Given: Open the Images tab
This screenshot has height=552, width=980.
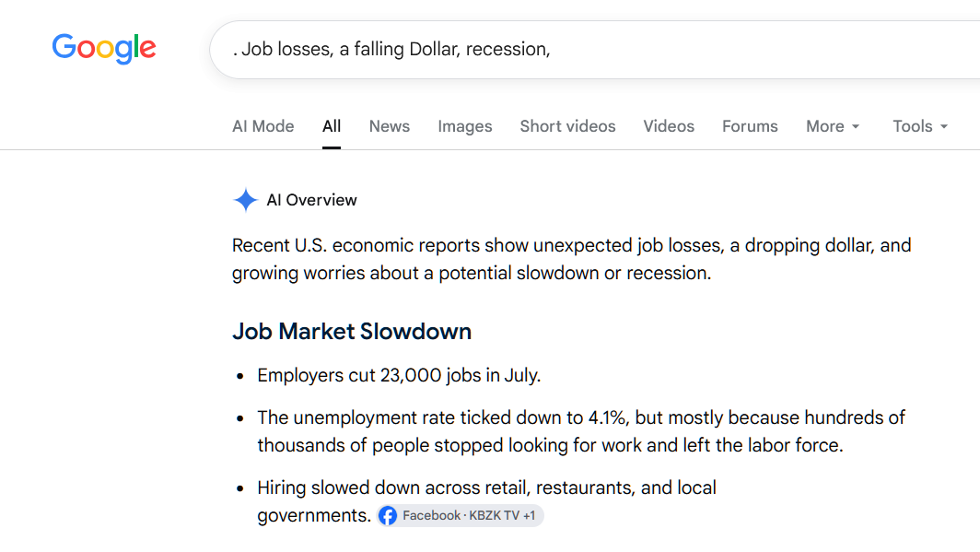Looking at the screenshot, I should [x=465, y=126].
